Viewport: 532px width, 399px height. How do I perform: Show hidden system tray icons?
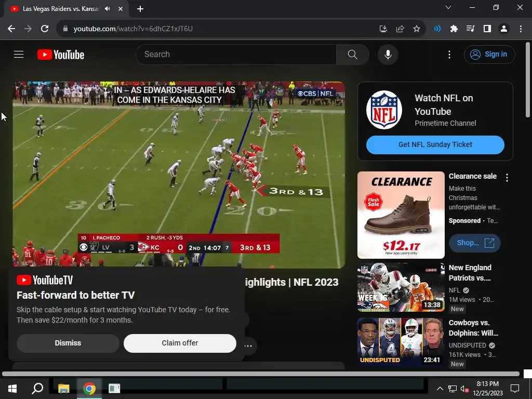440,389
